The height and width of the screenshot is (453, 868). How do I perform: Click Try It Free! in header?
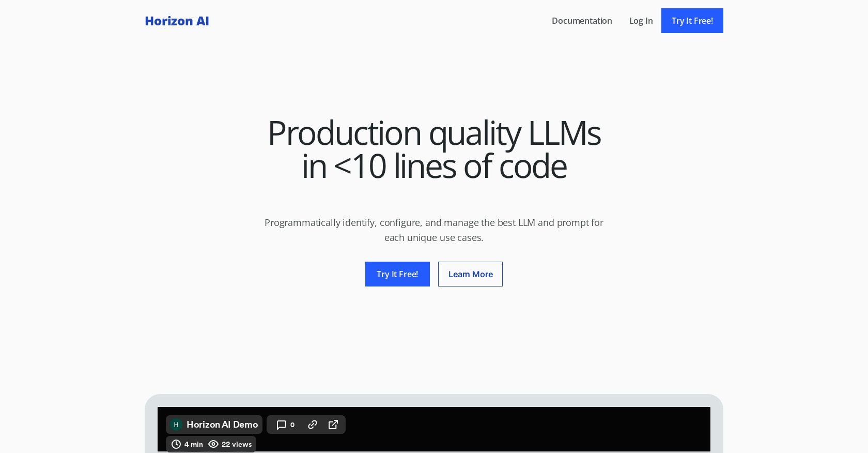tap(692, 21)
